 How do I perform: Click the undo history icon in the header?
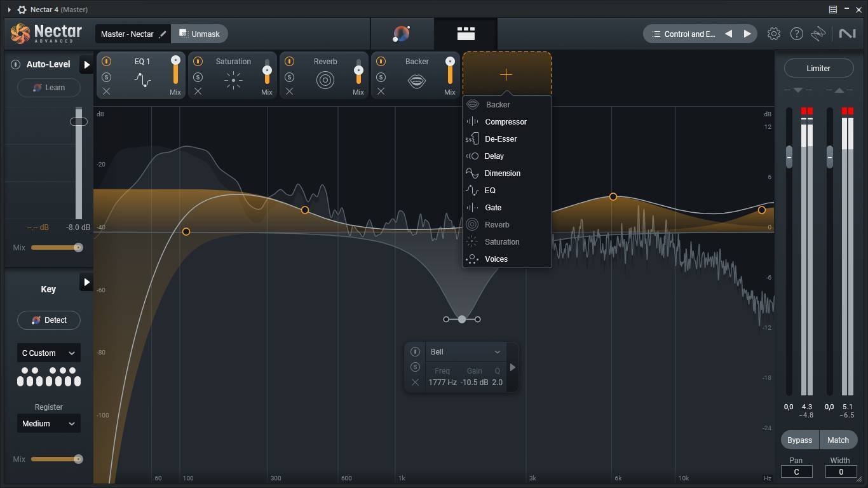click(818, 34)
